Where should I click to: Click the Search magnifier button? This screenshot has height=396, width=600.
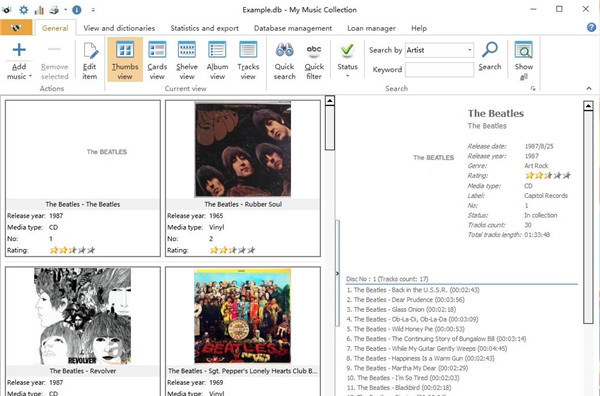(489, 56)
